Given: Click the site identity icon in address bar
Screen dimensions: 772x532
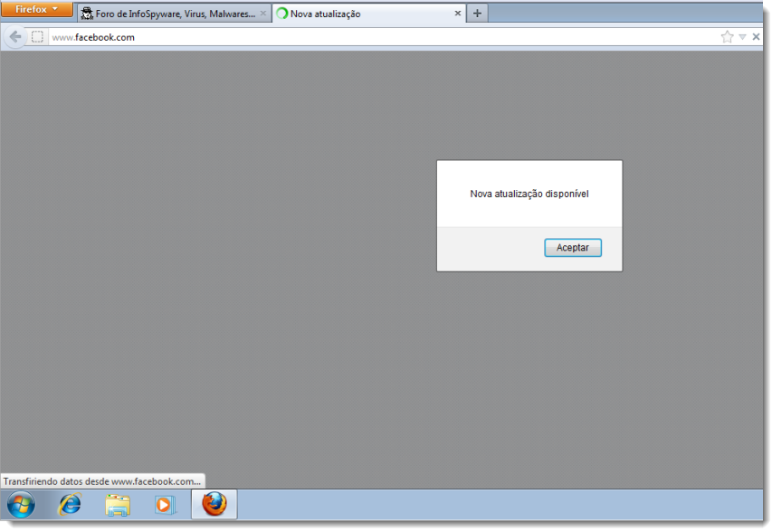Looking at the screenshot, I should pos(37,37).
